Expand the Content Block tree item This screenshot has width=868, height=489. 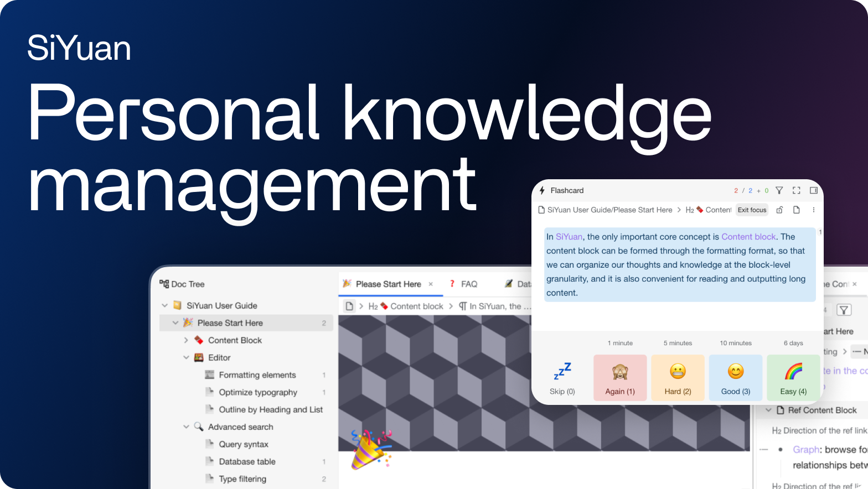(x=186, y=340)
